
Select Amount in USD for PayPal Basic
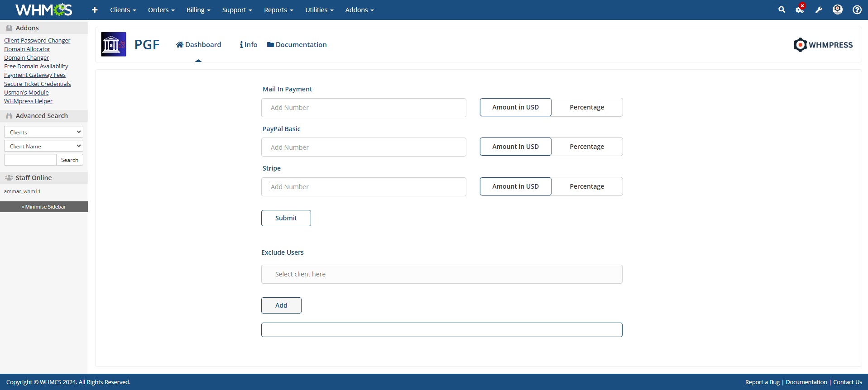(515, 147)
